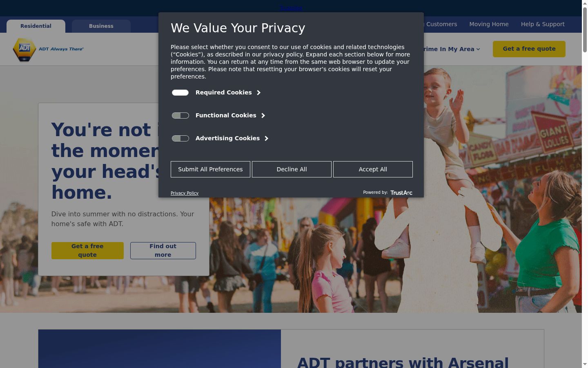Click the Find out more button
Viewport: 588px width, 368px height.
(x=163, y=250)
